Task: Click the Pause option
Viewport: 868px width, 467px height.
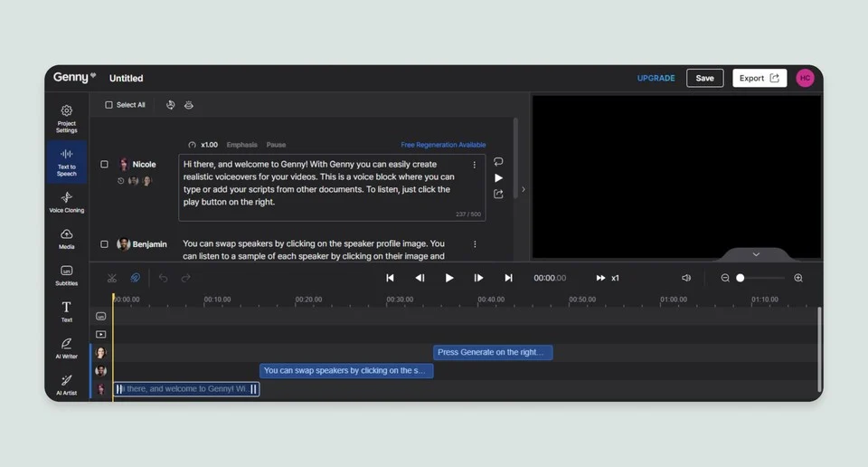Action: click(276, 145)
